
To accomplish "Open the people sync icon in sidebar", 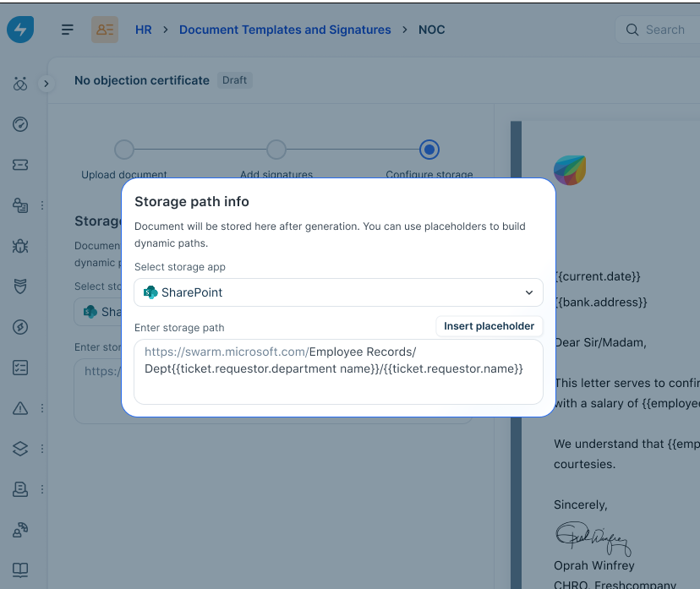I will (20, 530).
